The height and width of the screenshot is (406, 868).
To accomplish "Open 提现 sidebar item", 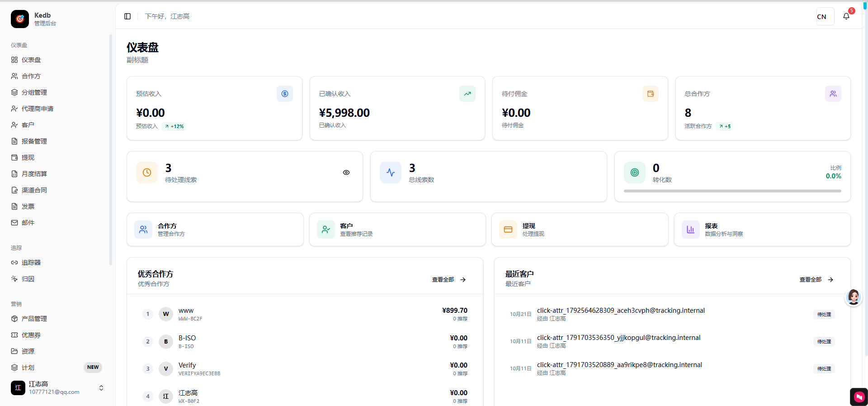I will pyautogui.click(x=57, y=158).
